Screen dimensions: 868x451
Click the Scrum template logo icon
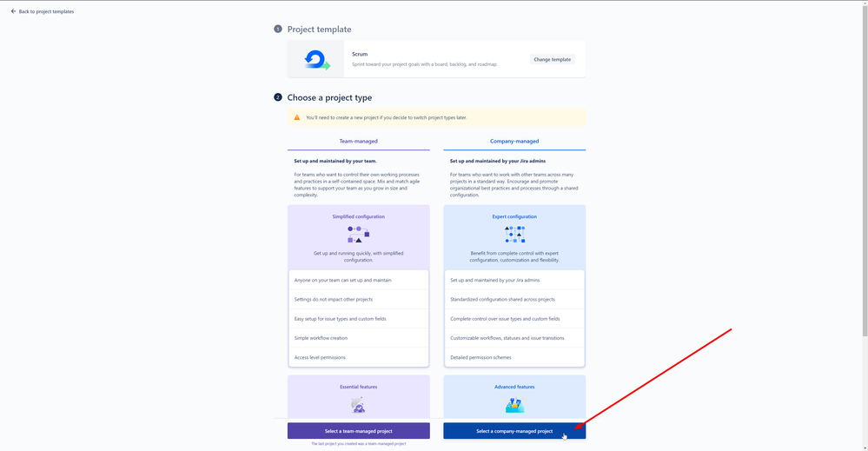click(316, 60)
